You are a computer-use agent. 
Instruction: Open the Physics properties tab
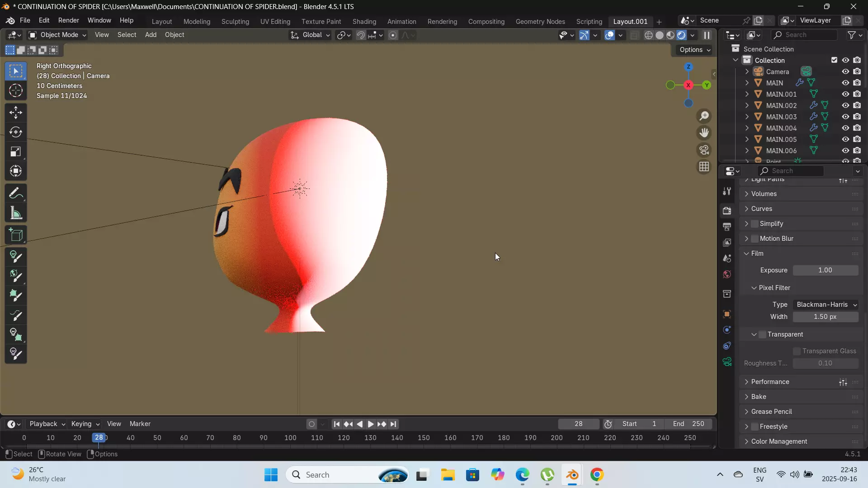[x=727, y=330]
